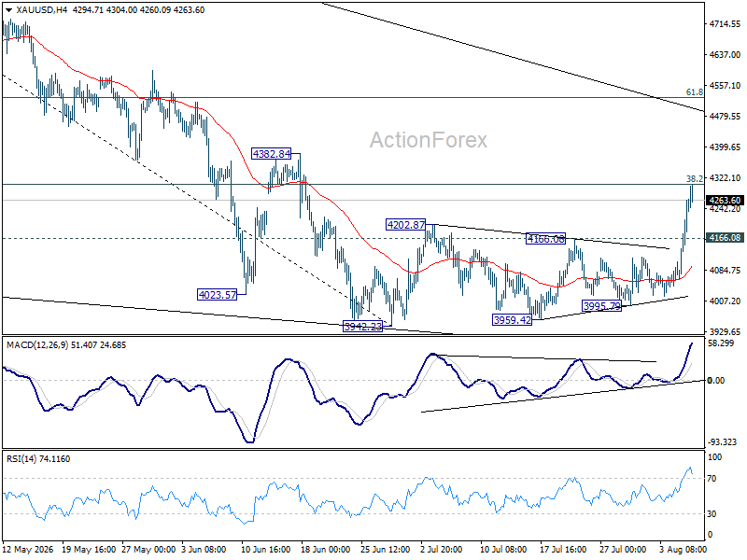
Task: Click the RSI 70 level label
Action: point(712,478)
